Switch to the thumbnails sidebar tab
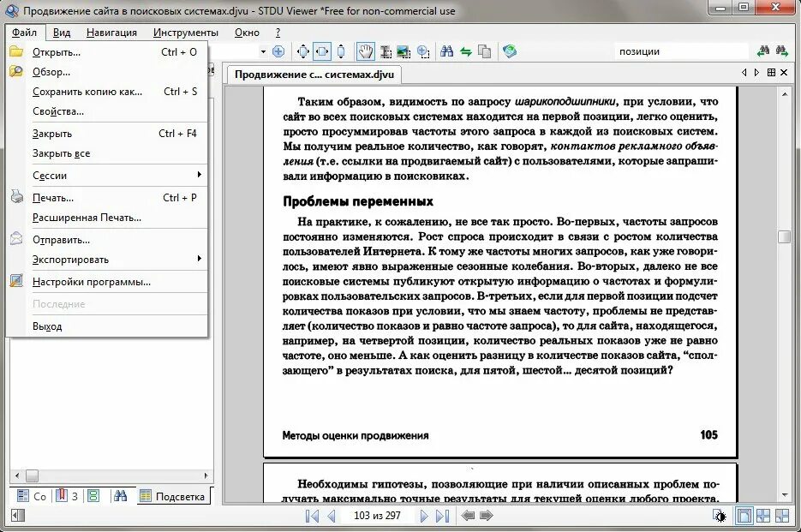Image resolution: width=801 pixels, height=532 pixels. pos(93,496)
